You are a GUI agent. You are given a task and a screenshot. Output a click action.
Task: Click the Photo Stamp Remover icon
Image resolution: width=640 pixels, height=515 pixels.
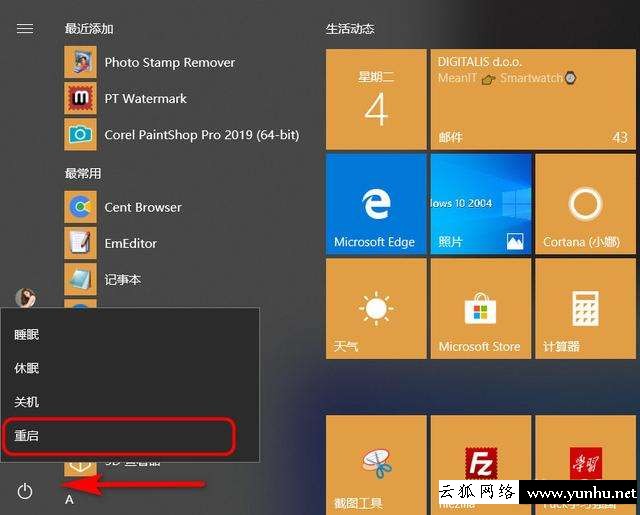coord(80,62)
